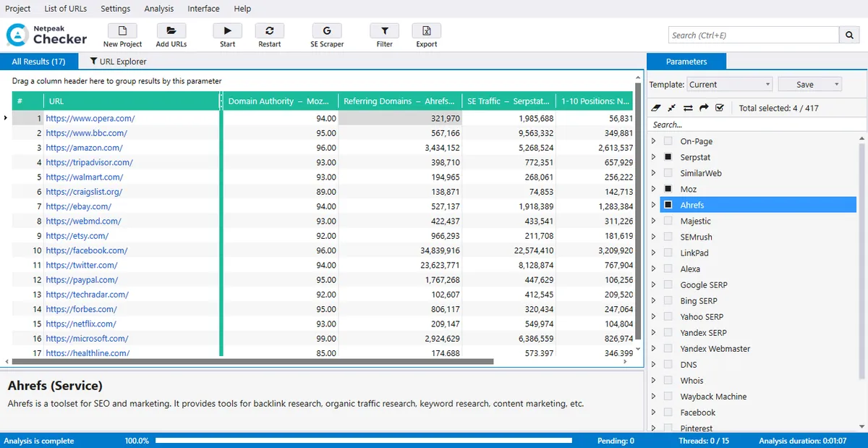This screenshot has height=448, width=868.
Task: Click the Restart analysis icon
Action: tap(269, 31)
